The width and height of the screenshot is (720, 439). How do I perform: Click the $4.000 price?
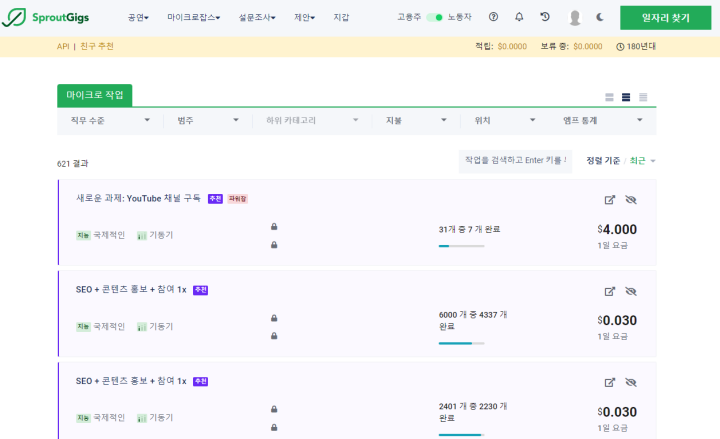click(617, 229)
